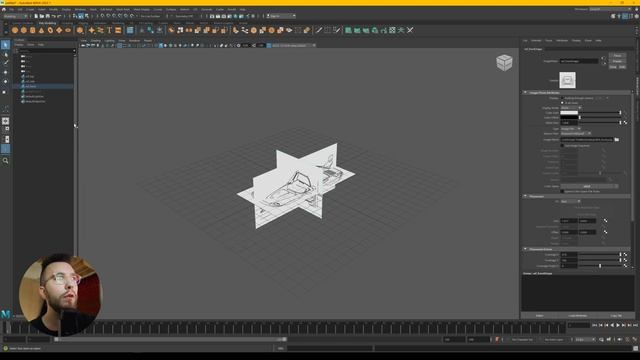This screenshot has width=640, height=360.
Task: Switch to the Poly Modeling shelf tab
Action: point(47,23)
